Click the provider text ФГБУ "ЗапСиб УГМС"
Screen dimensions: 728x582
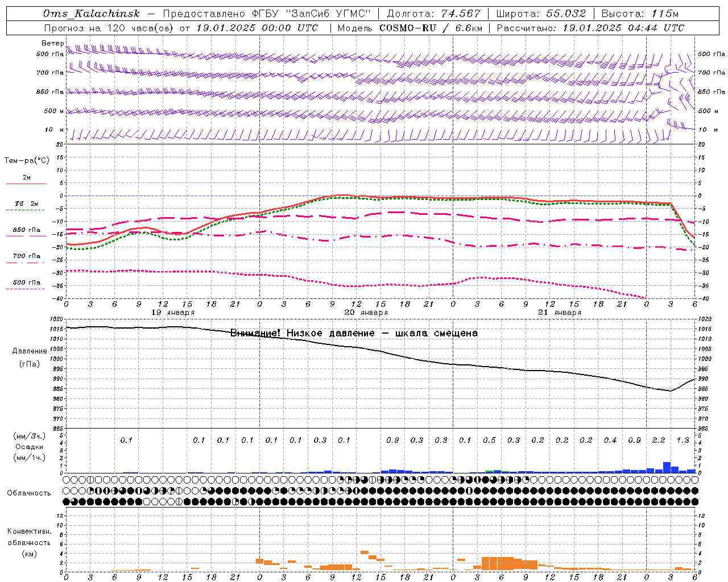click(x=311, y=14)
